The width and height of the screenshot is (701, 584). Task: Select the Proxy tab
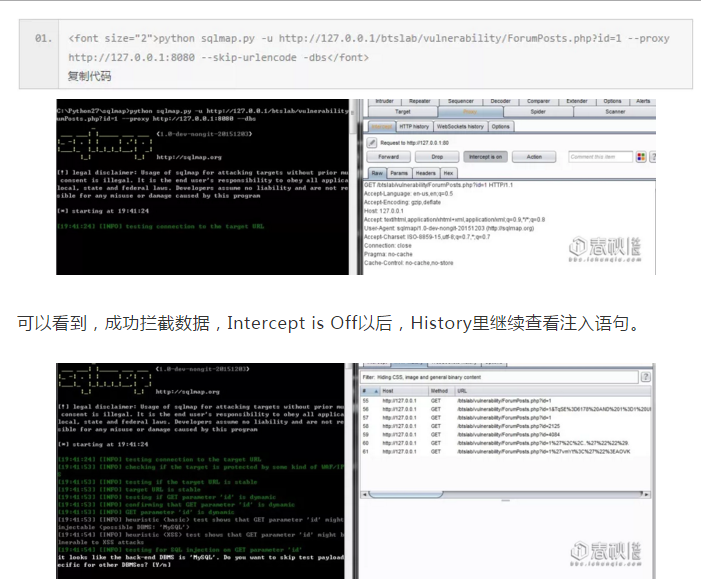[x=470, y=111]
